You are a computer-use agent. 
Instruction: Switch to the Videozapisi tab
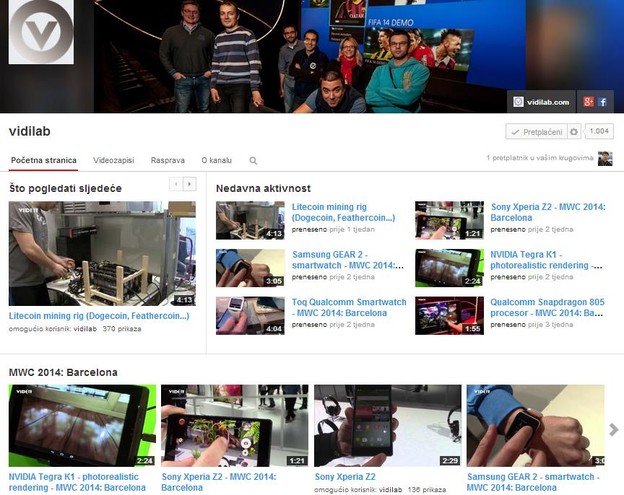tap(113, 160)
